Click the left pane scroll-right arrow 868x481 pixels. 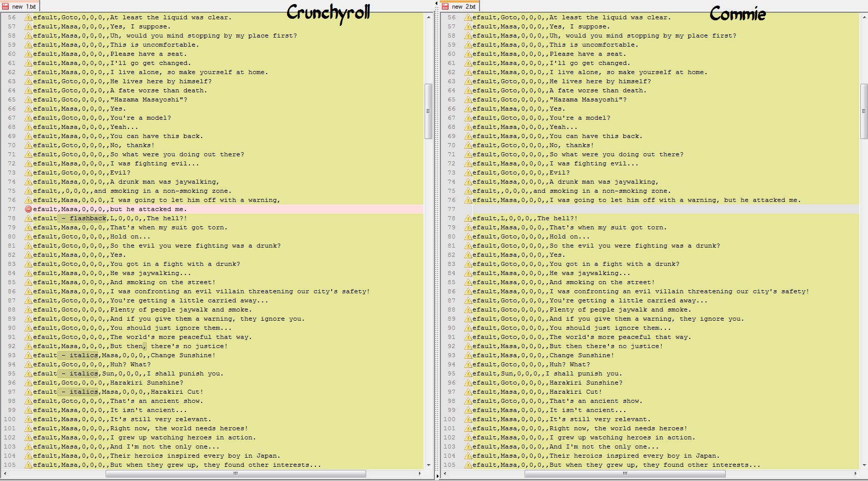click(420, 473)
